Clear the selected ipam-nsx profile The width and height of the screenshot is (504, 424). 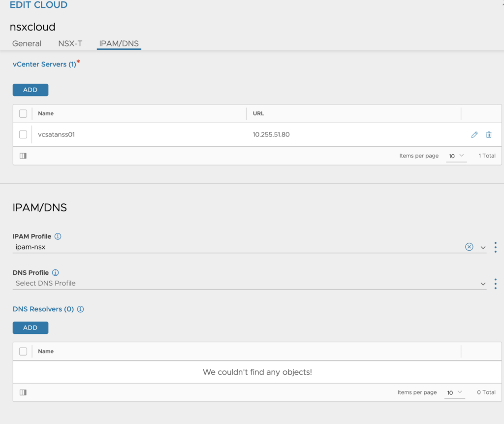click(469, 247)
